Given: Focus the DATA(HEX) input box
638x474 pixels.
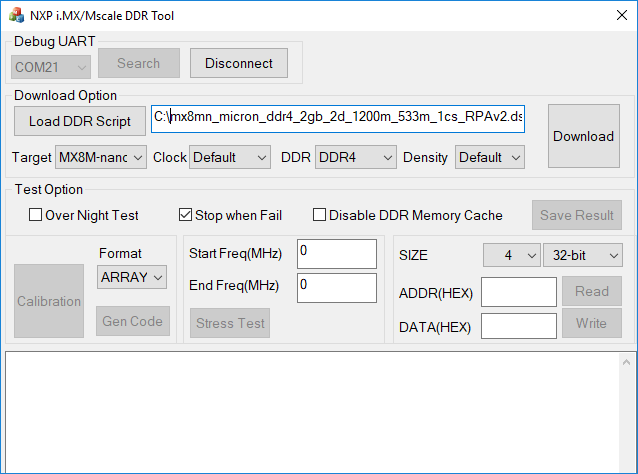Looking at the screenshot, I should tap(518, 326).
